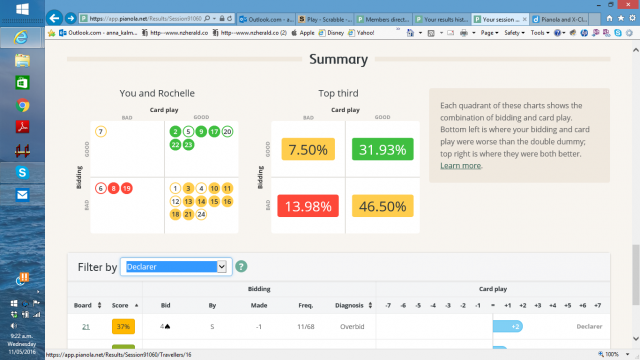Screen dimensions: 640x360
Task: Open Adobe Reader from the taskbar
Action: [x=22, y=127]
